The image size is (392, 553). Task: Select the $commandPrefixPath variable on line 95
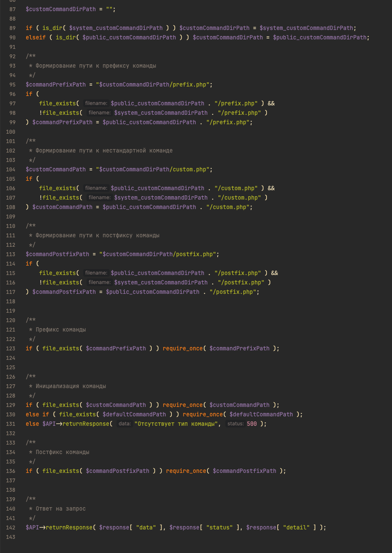click(x=55, y=84)
